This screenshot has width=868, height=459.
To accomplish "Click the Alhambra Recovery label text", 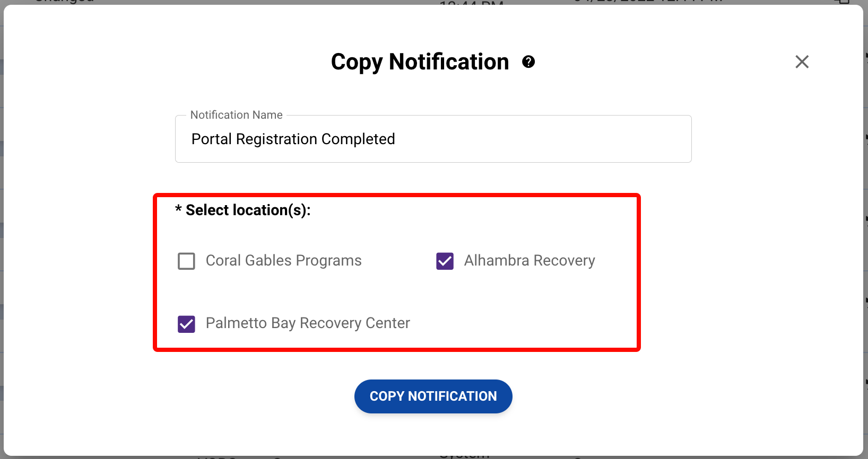I will point(529,261).
